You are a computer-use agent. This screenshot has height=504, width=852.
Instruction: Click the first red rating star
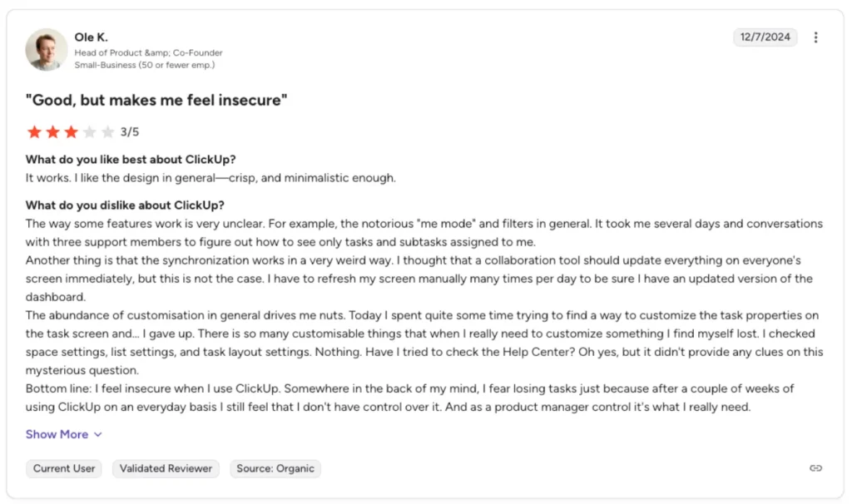click(34, 131)
